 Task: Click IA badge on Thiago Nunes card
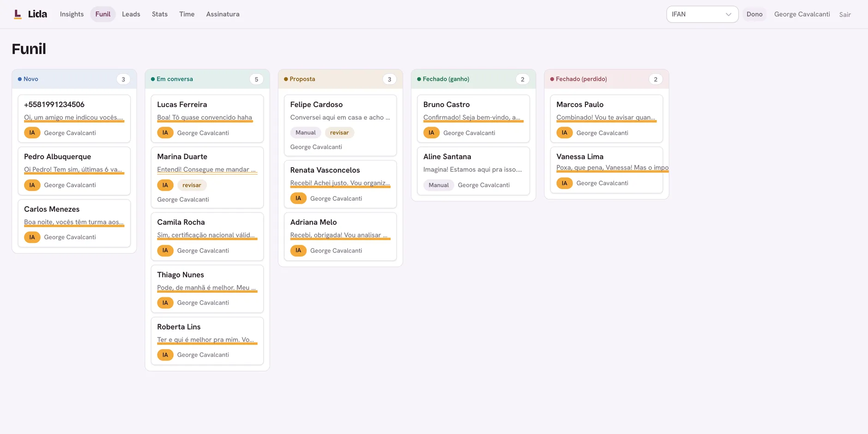tap(165, 303)
